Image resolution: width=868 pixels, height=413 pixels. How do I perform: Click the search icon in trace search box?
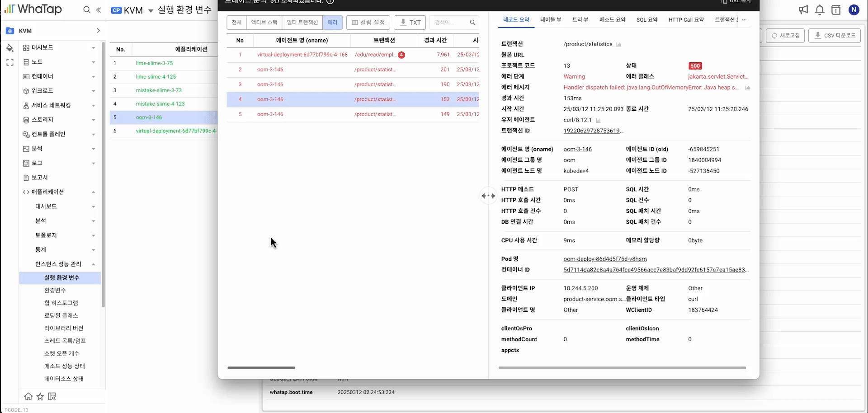pos(472,23)
